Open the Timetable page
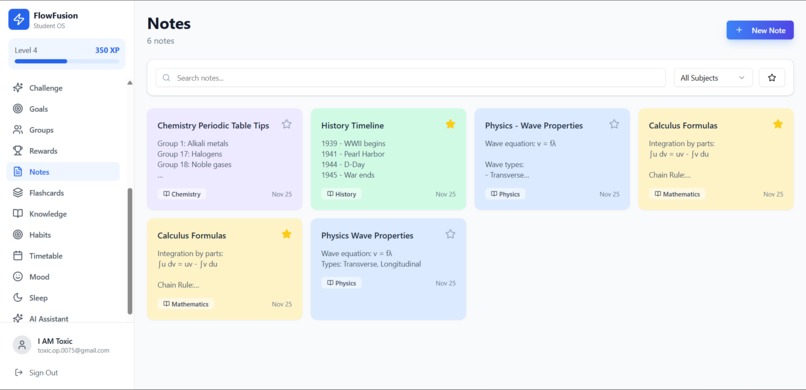This screenshot has height=390, width=806. coord(63,255)
